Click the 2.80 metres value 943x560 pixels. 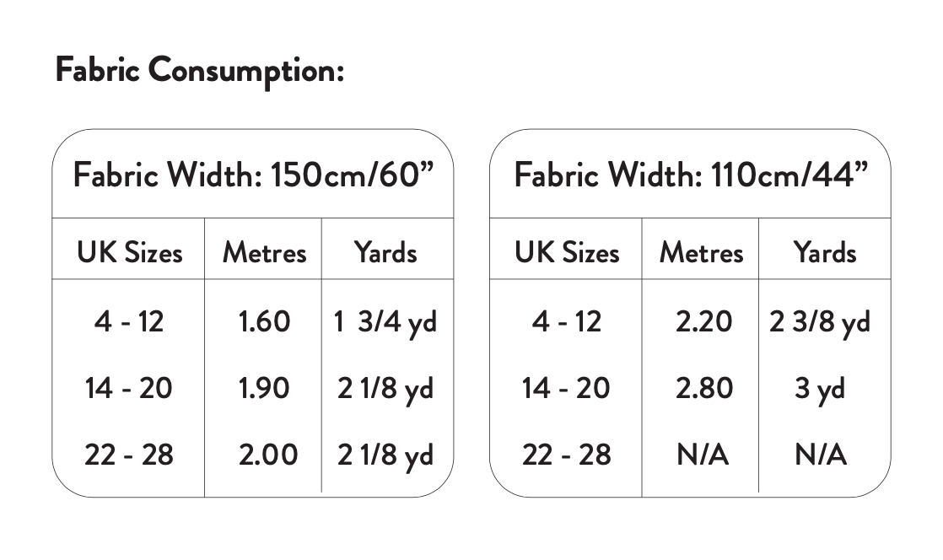click(x=701, y=388)
